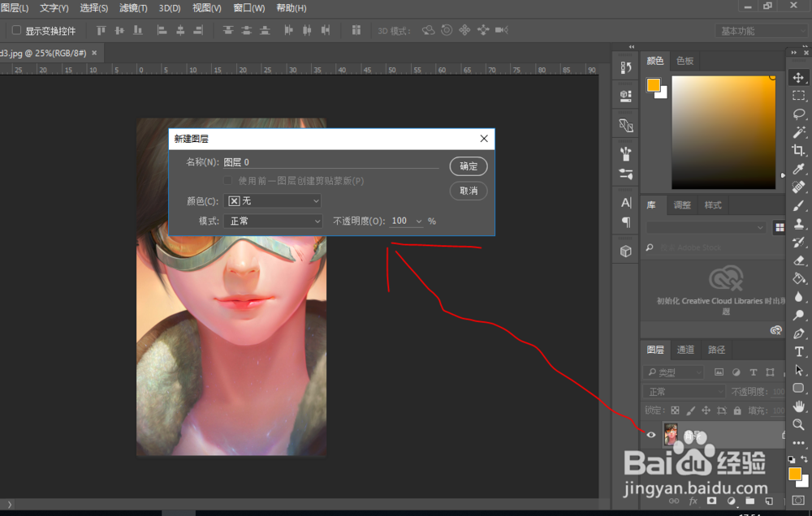Click align left edges icon in options bar
Image resolution: width=812 pixels, height=516 pixels.
coord(162,31)
